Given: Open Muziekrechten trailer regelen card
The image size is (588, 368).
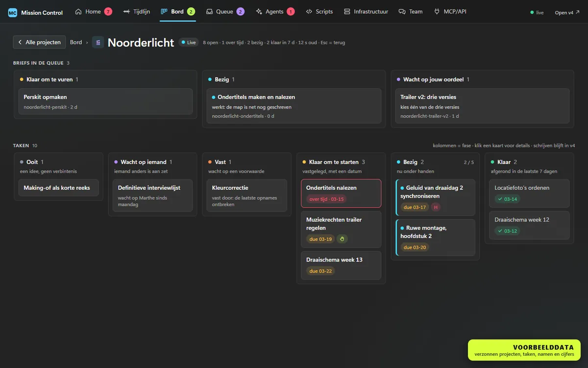Looking at the screenshot, I should [x=341, y=229].
